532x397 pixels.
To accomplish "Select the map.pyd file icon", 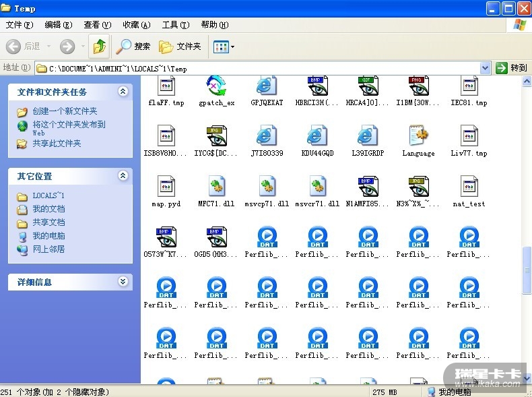I will tap(166, 186).
